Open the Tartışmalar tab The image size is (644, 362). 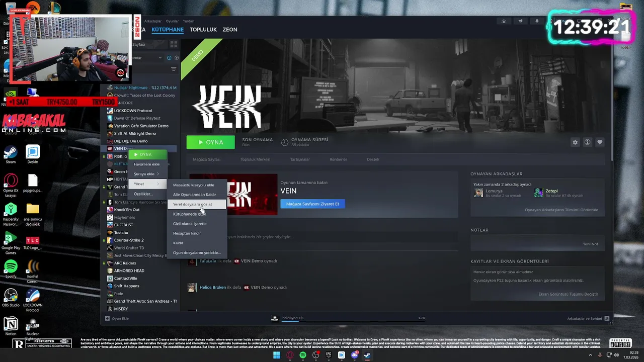coord(299,159)
